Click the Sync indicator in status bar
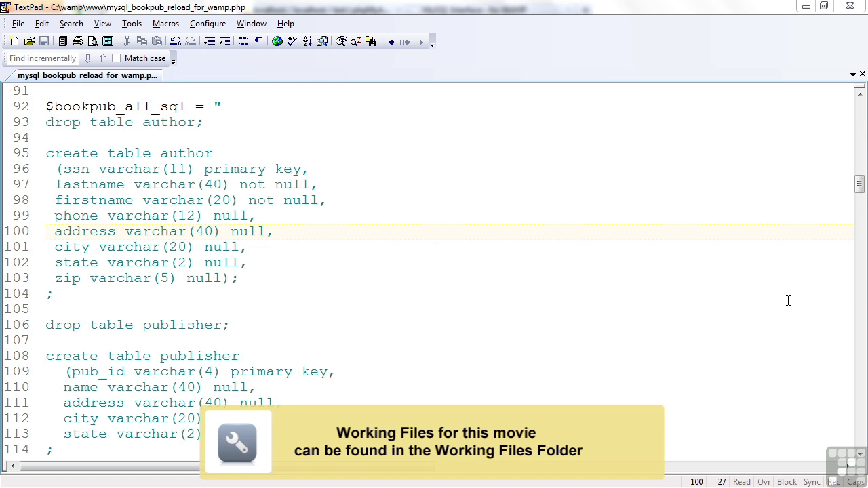This screenshot has height=488, width=868. (x=812, y=482)
